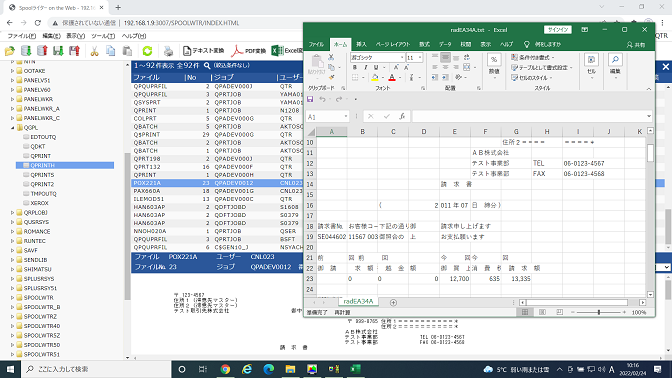This screenshot has height=378, width=672.
Task: Click the insert function fx button
Action: 402,116
